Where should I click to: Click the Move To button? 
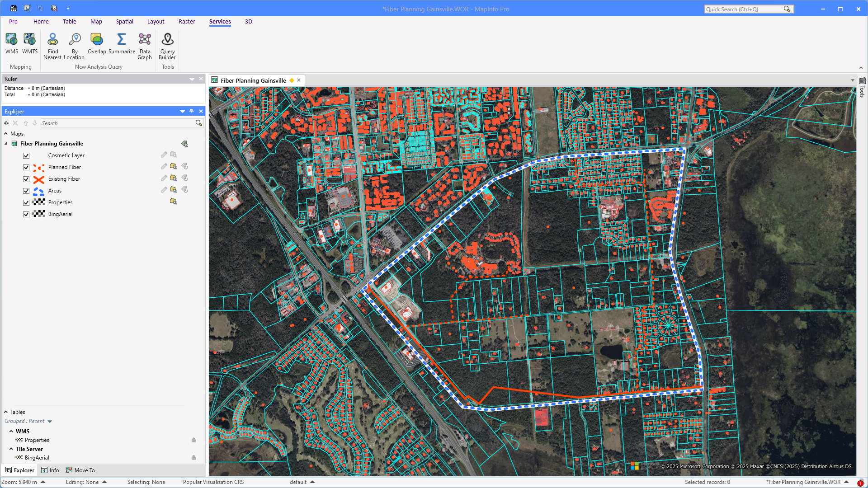(80, 470)
